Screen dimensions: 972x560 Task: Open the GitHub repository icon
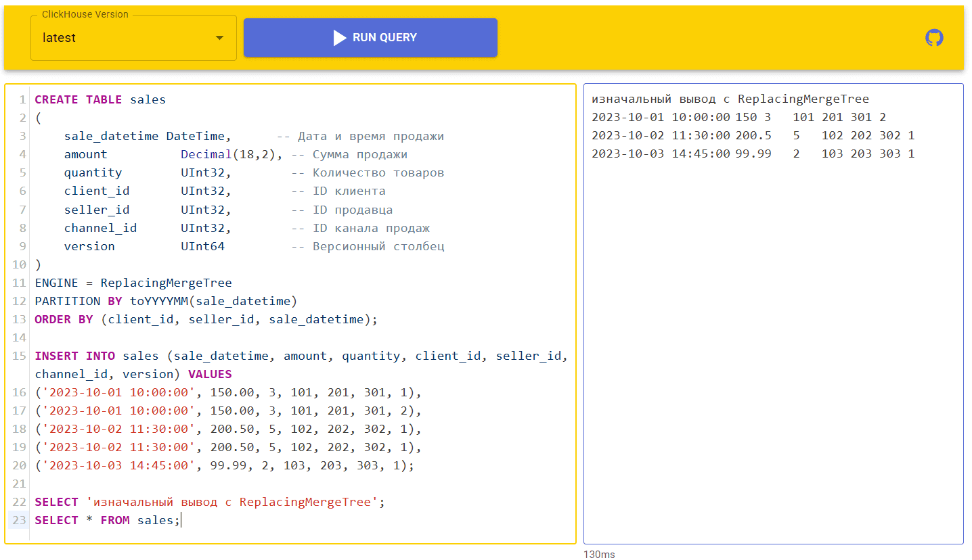tap(934, 38)
